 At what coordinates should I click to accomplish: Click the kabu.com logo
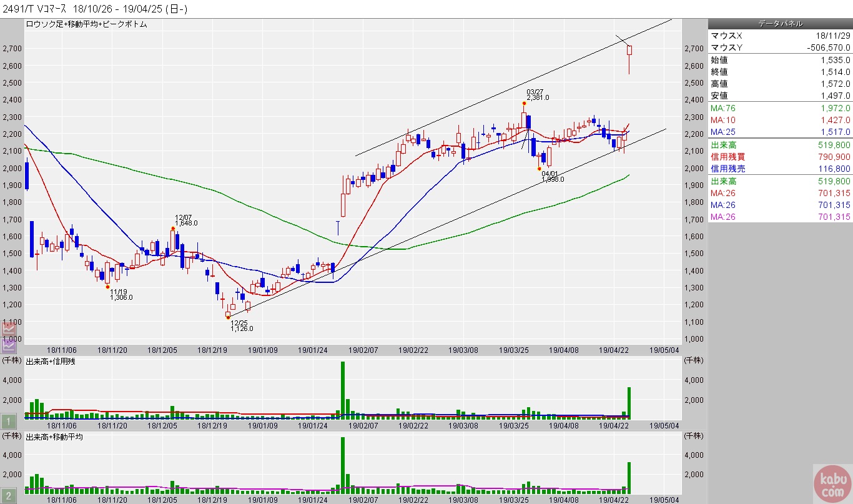coord(832,484)
